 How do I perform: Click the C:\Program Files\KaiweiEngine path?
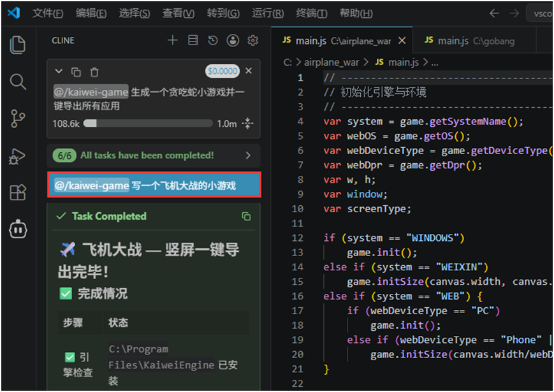pyautogui.click(x=161, y=357)
